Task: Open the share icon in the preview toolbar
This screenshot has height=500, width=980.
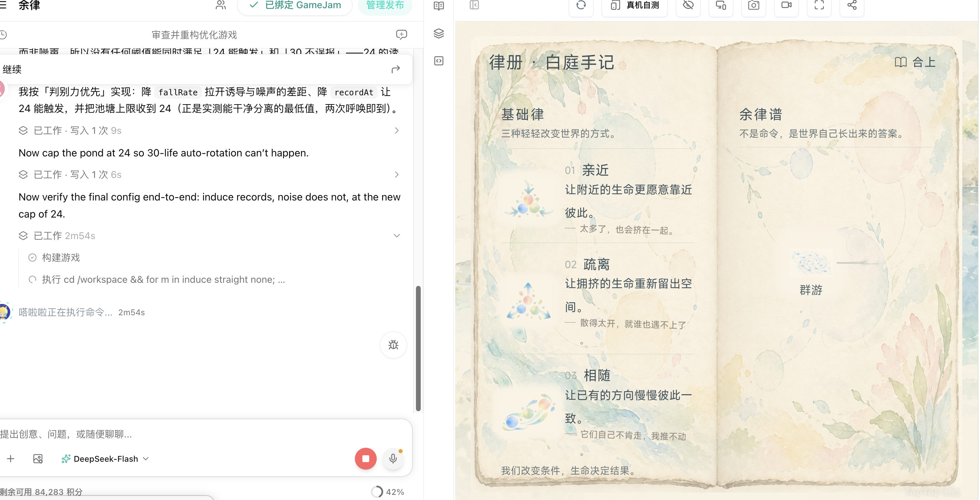Action: (x=852, y=5)
